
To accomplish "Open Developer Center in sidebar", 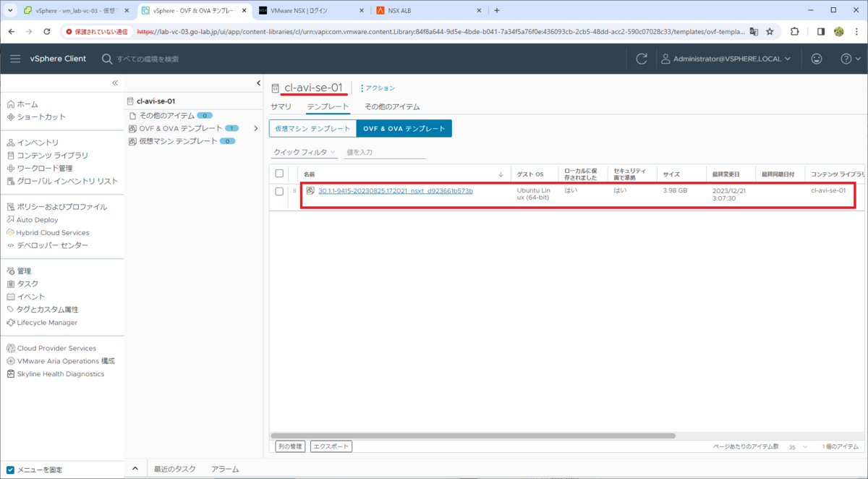I will [x=48, y=245].
